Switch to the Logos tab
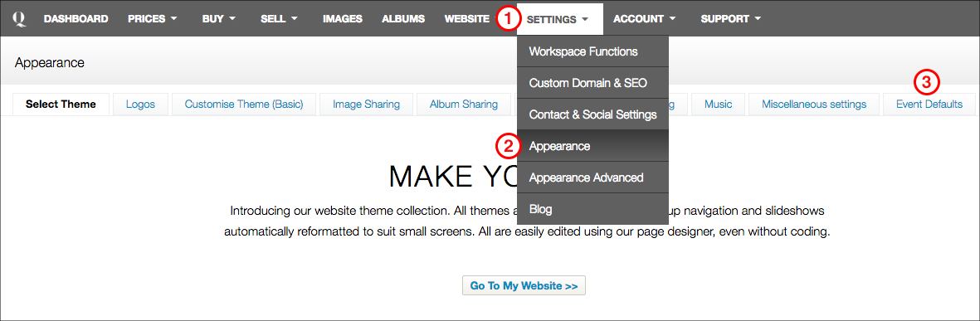 click(140, 105)
